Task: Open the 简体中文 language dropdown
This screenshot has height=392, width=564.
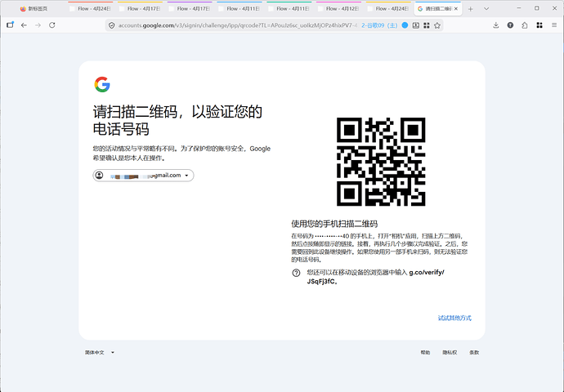Action: 100,353
